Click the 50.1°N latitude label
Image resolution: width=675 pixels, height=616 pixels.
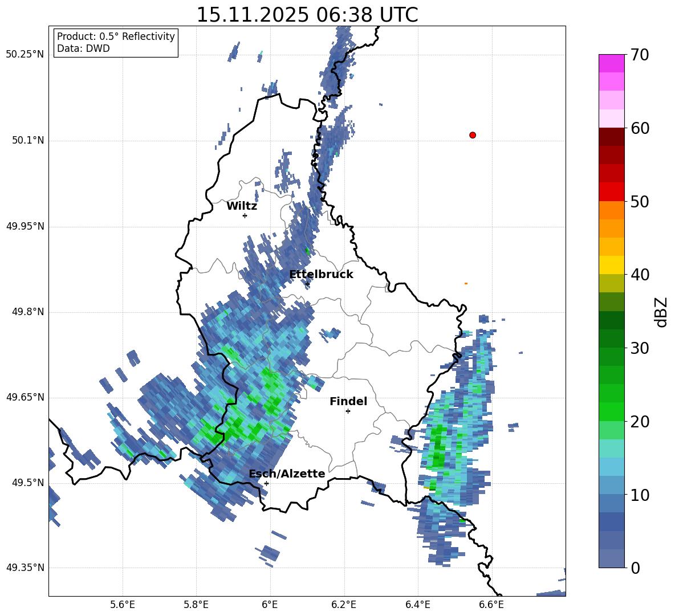(x=27, y=141)
